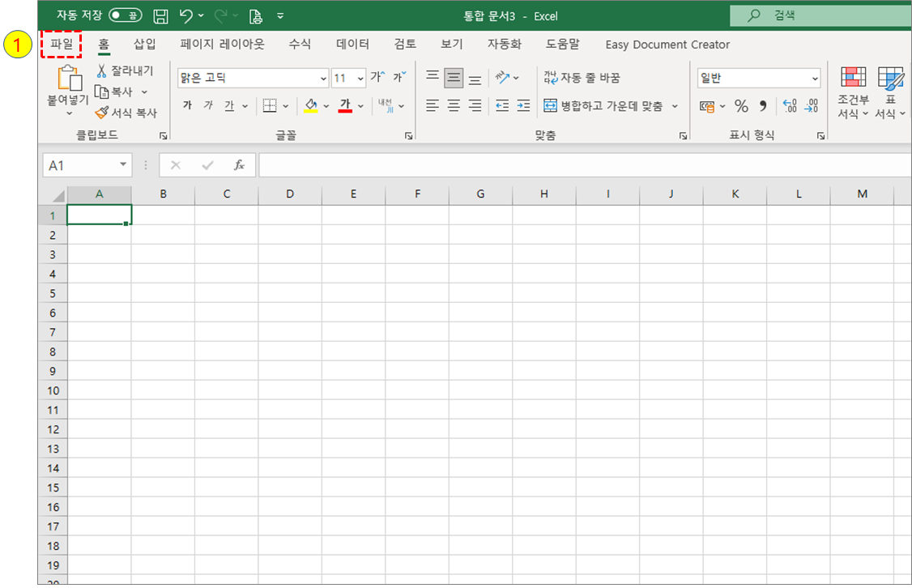Switch to the Easy Document Creator tab

pyautogui.click(x=667, y=45)
